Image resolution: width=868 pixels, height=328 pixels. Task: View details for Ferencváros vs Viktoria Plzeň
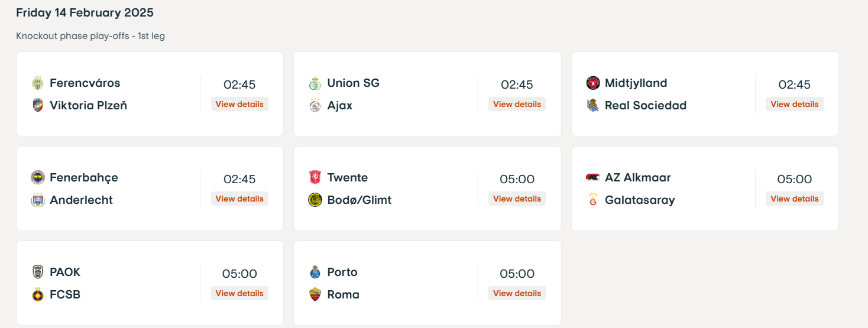click(239, 104)
